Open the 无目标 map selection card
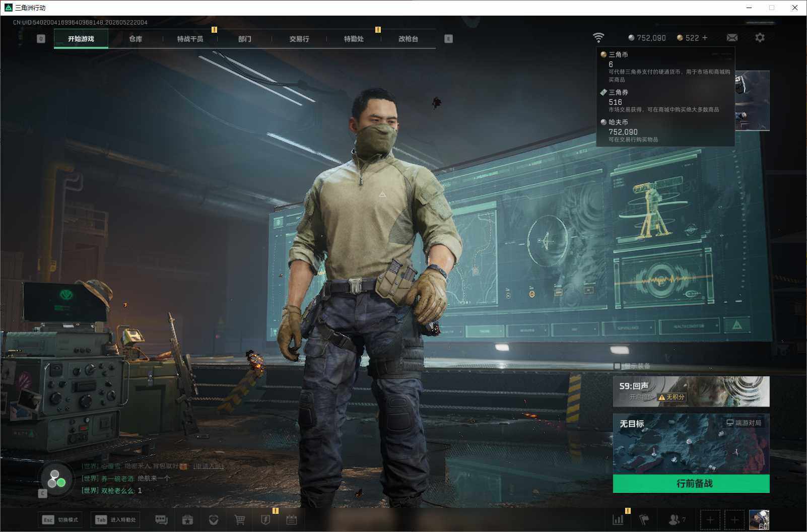Image resolution: width=807 pixels, height=532 pixels. click(x=691, y=444)
